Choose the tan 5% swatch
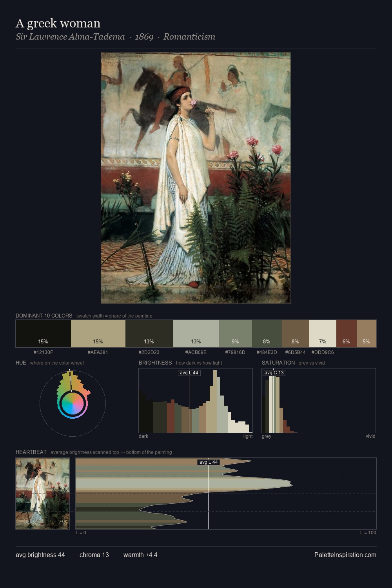 (367, 334)
